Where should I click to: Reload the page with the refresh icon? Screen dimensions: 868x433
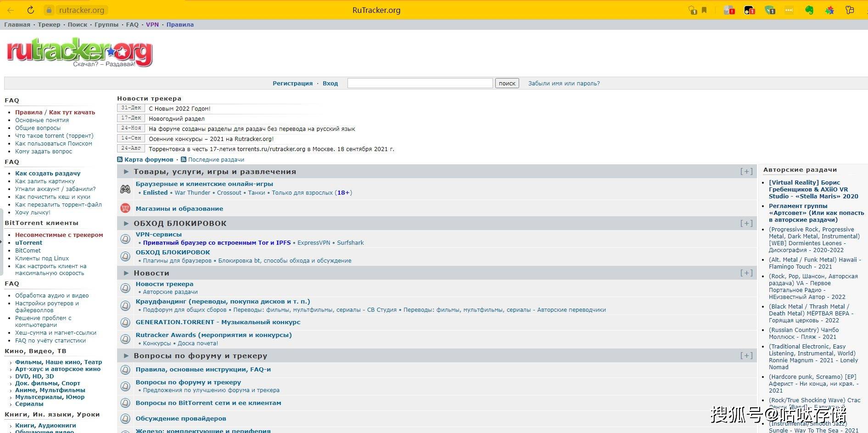(x=31, y=10)
